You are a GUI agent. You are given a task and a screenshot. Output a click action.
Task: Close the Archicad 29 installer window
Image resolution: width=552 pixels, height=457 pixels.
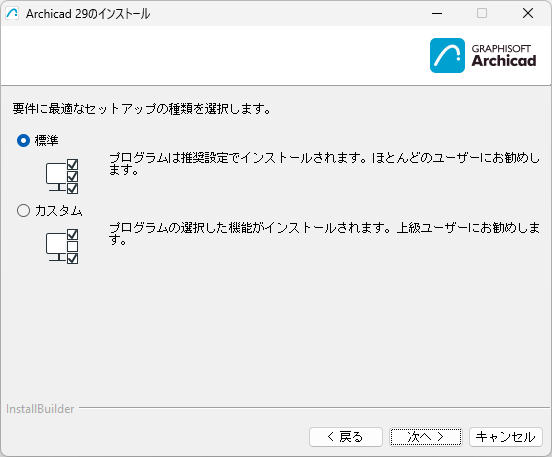click(528, 13)
